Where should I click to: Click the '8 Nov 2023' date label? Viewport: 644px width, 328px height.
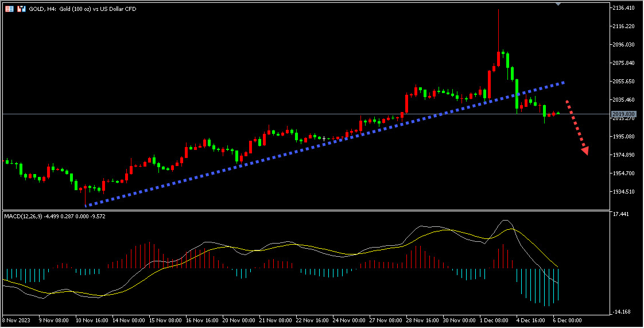coord(17,320)
